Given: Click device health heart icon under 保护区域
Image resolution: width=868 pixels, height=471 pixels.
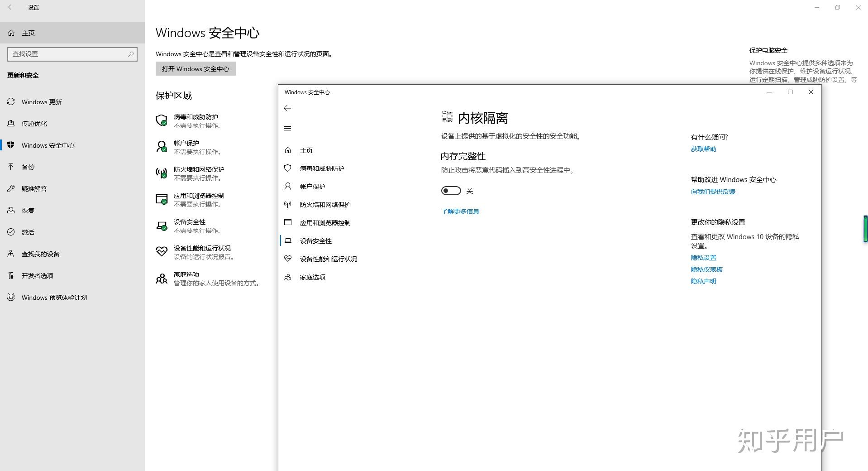Looking at the screenshot, I should (162, 251).
